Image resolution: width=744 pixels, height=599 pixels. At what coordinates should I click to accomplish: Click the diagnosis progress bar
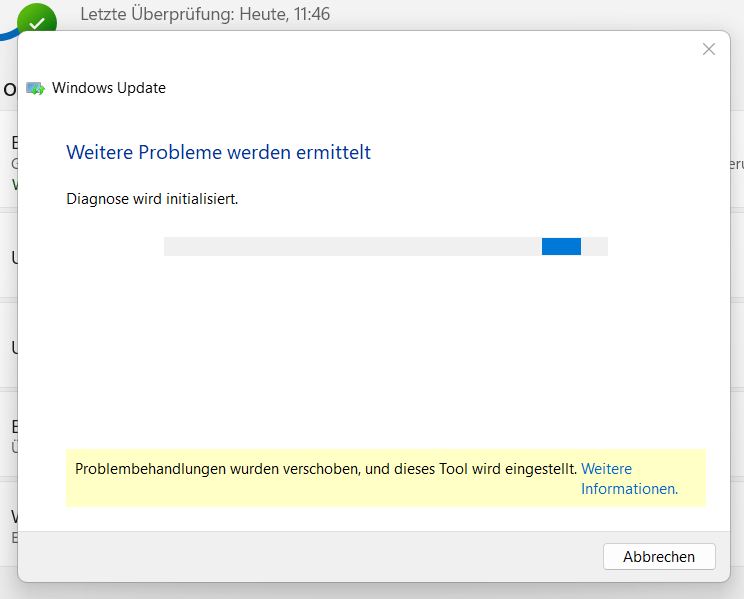tap(386, 246)
